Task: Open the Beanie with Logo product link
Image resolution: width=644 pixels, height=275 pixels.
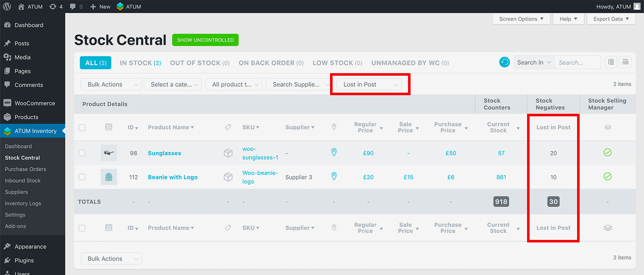Action: pos(173,177)
